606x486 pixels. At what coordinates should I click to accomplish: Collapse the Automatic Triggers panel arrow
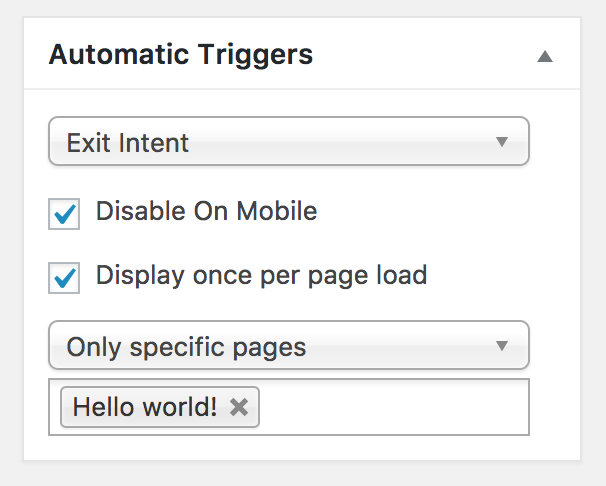click(544, 56)
